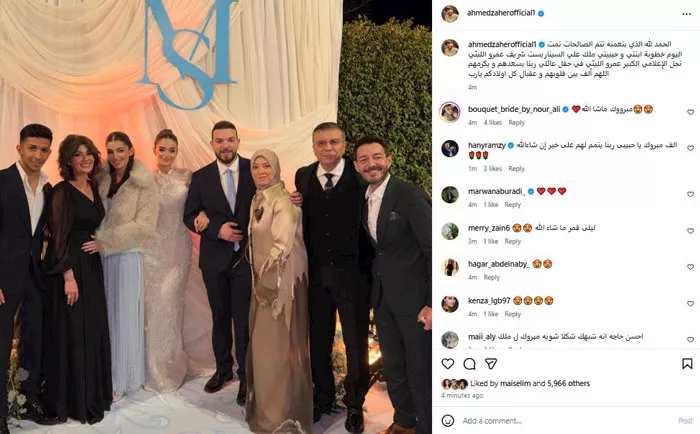Screen dimensions: 700x434
Task: Open the emoji picker smiley icon
Action: click(x=448, y=421)
